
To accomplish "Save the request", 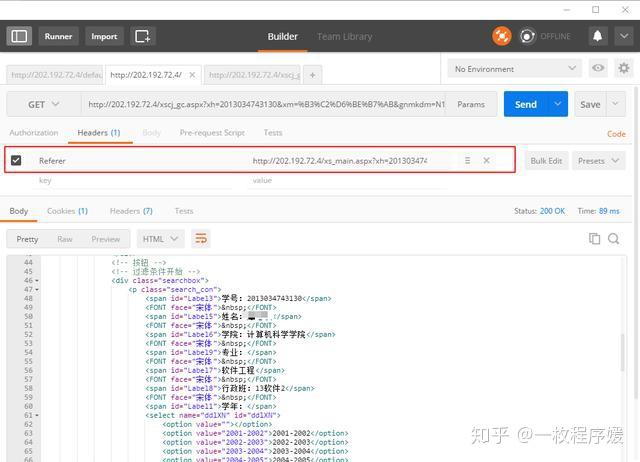I will [590, 104].
